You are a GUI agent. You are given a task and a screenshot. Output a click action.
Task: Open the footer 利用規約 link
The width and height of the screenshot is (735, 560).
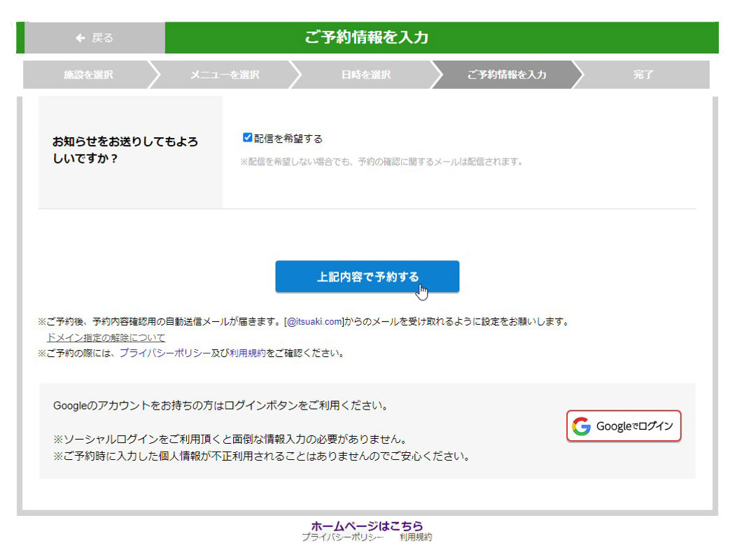(x=416, y=538)
